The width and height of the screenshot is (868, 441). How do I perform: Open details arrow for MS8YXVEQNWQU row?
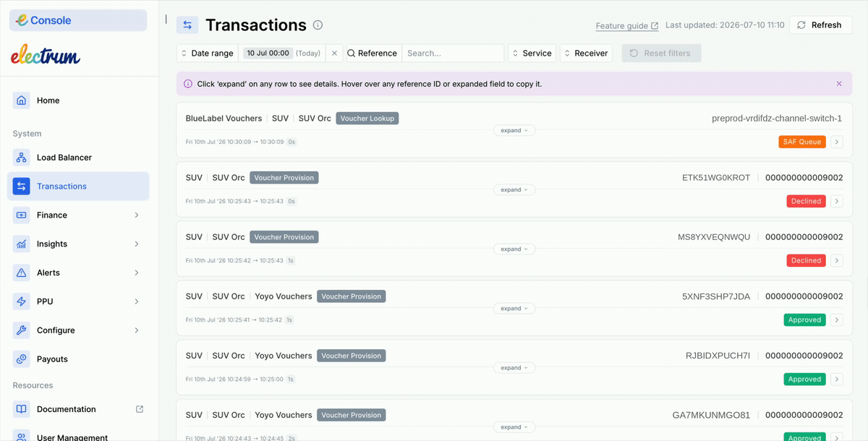coord(837,261)
